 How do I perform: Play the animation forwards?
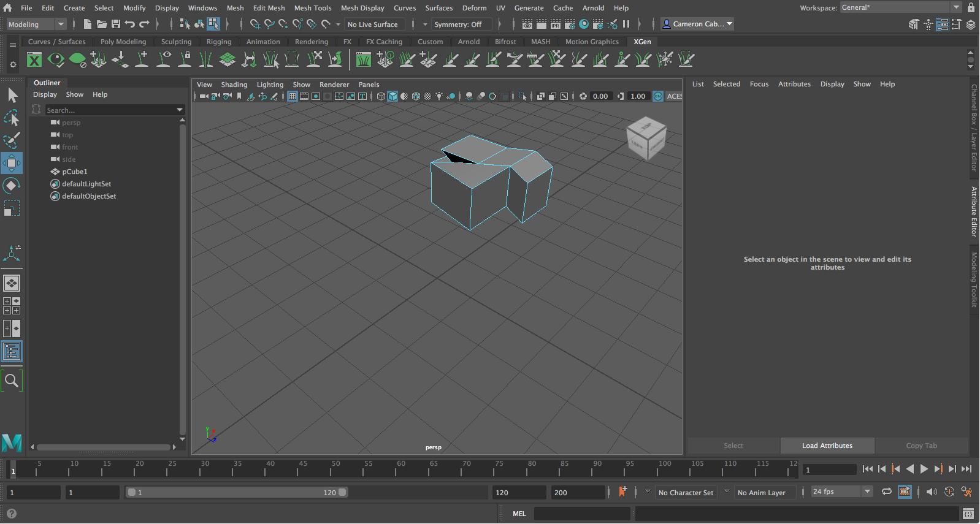click(924, 469)
